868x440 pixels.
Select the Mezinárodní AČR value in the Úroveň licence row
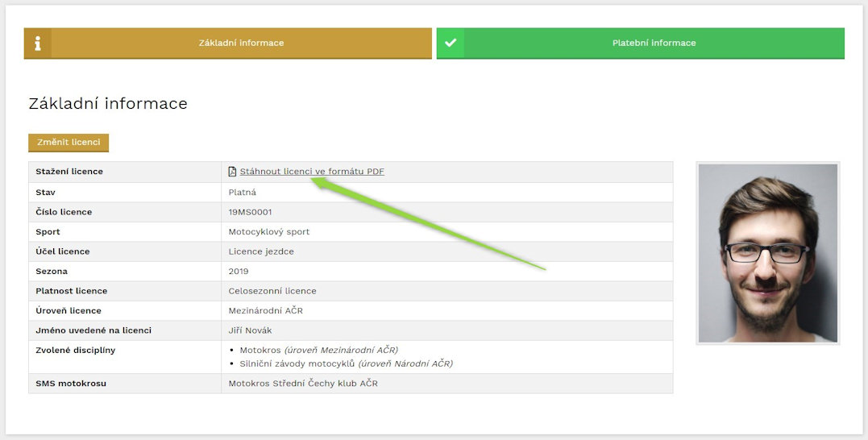coord(266,311)
